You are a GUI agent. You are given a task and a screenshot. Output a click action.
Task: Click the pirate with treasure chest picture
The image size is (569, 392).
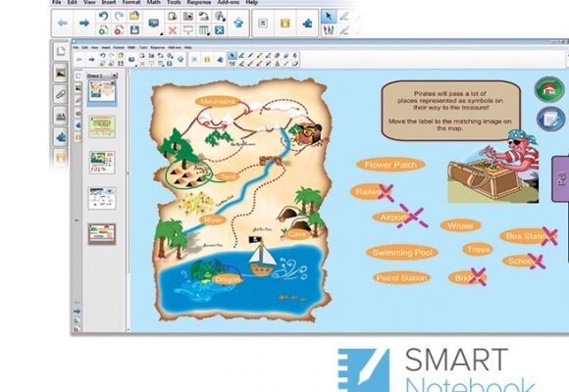coord(493,167)
